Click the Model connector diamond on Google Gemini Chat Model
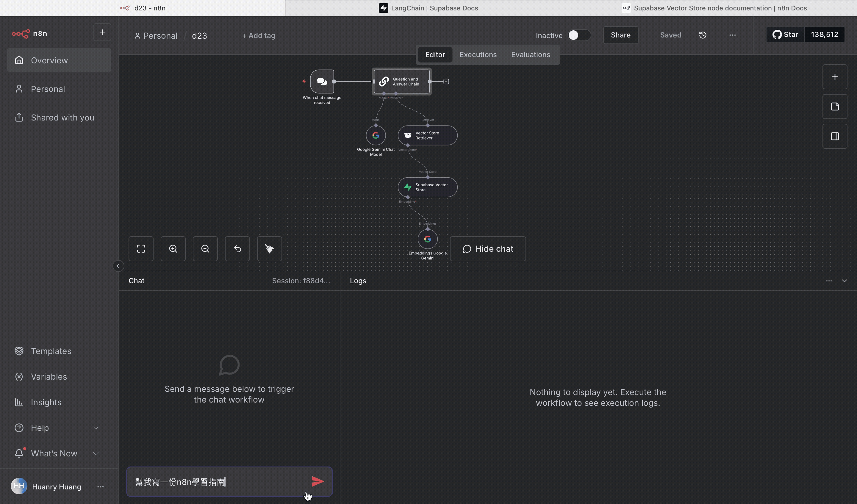 (x=376, y=125)
